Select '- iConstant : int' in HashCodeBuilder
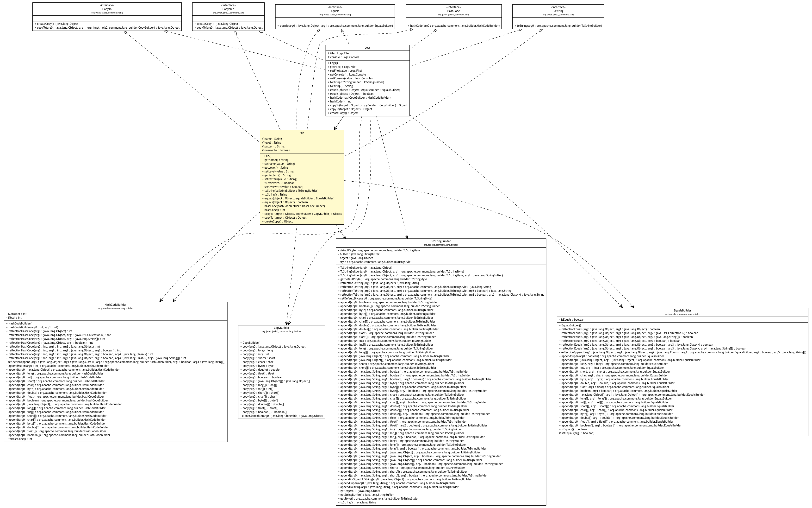Viewport: 812px width, 508px height. click(x=16, y=314)
